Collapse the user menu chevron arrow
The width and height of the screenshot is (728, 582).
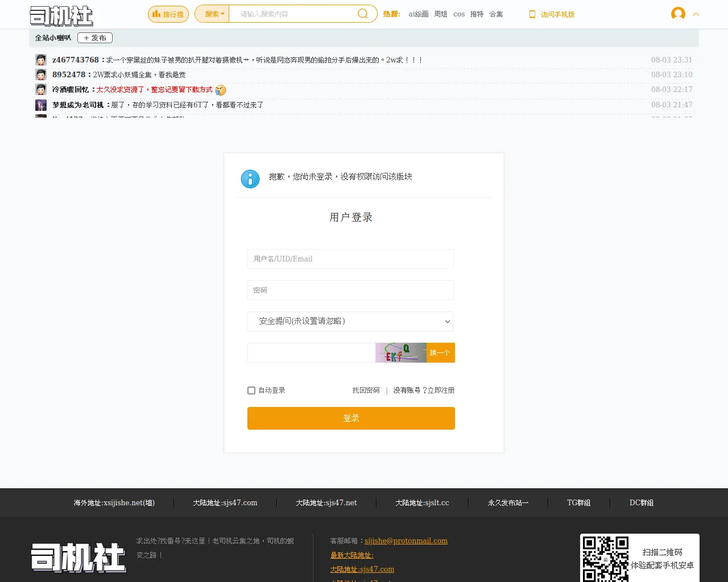coord(696,14)
